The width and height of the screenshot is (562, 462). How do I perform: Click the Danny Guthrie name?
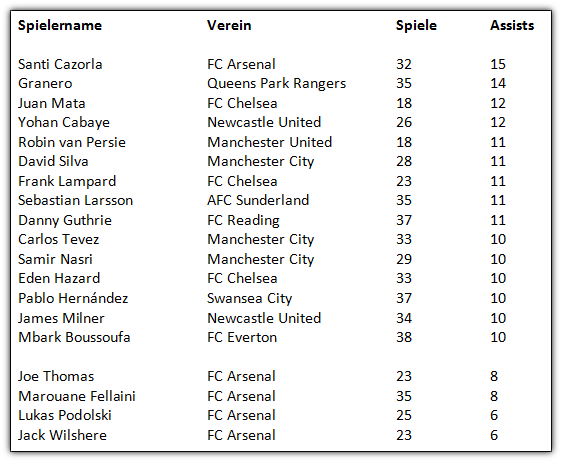(65, 220)
